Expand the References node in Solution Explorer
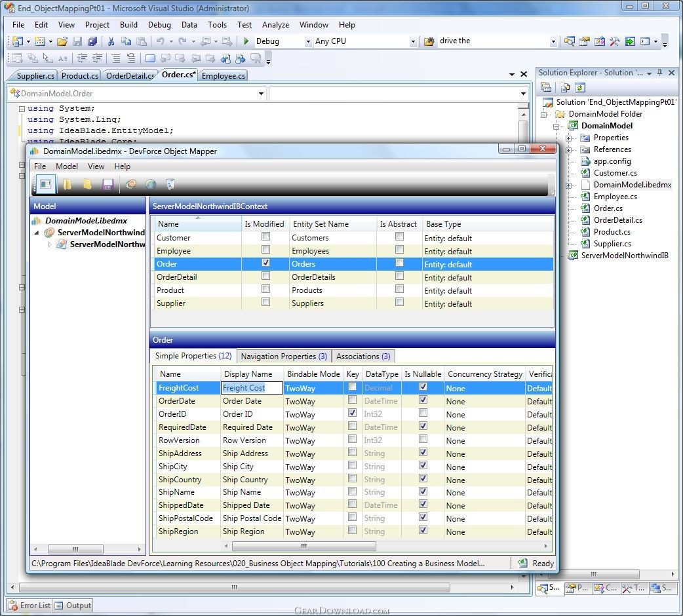The width and height of the screenshot is (683, 616). 568,150
